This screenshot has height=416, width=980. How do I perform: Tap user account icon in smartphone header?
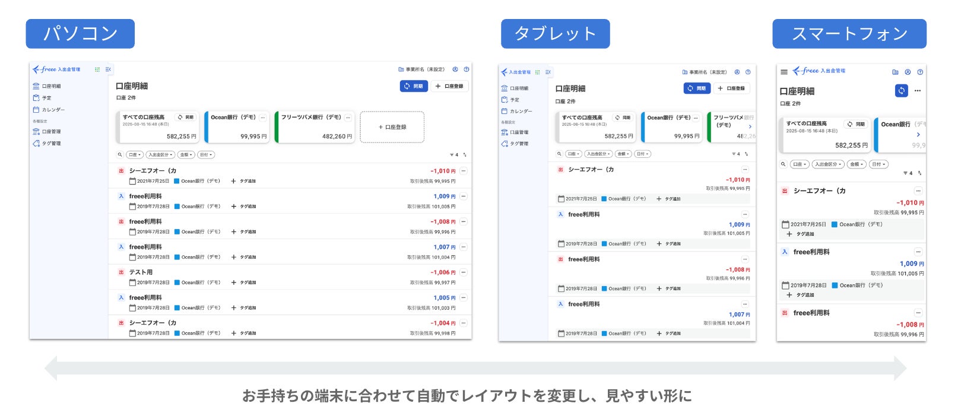[x=908, y=72]
